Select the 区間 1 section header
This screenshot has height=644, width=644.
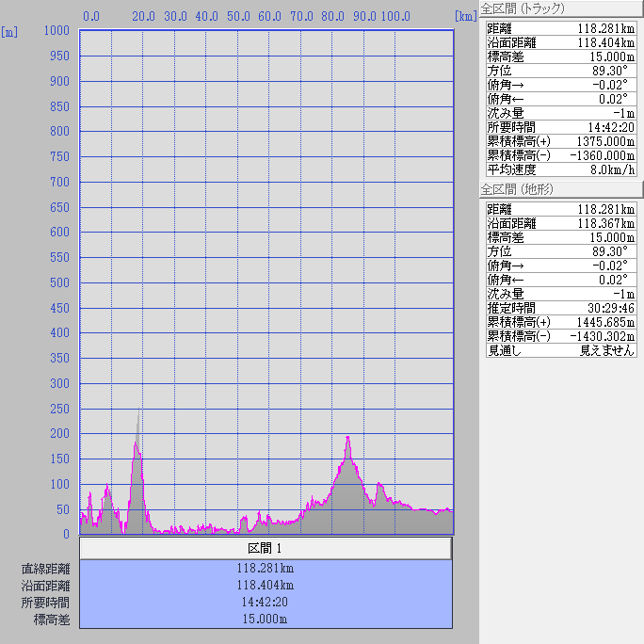tap(266, 548)
